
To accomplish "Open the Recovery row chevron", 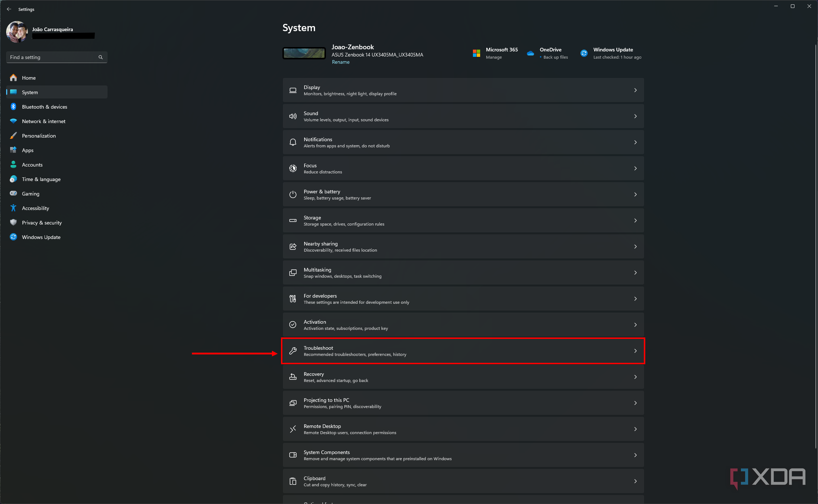I will click(635, 377).
